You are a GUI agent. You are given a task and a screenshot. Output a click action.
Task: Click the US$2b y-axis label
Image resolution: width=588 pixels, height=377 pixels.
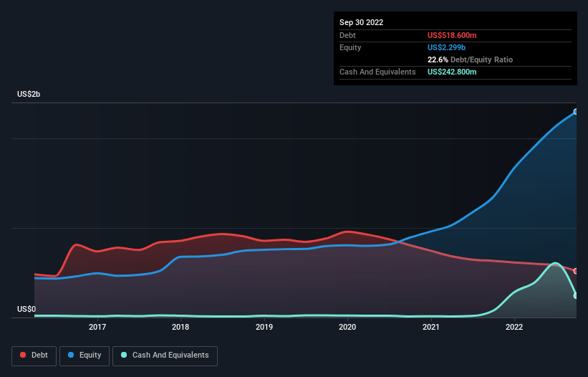[x=29, y=94]
